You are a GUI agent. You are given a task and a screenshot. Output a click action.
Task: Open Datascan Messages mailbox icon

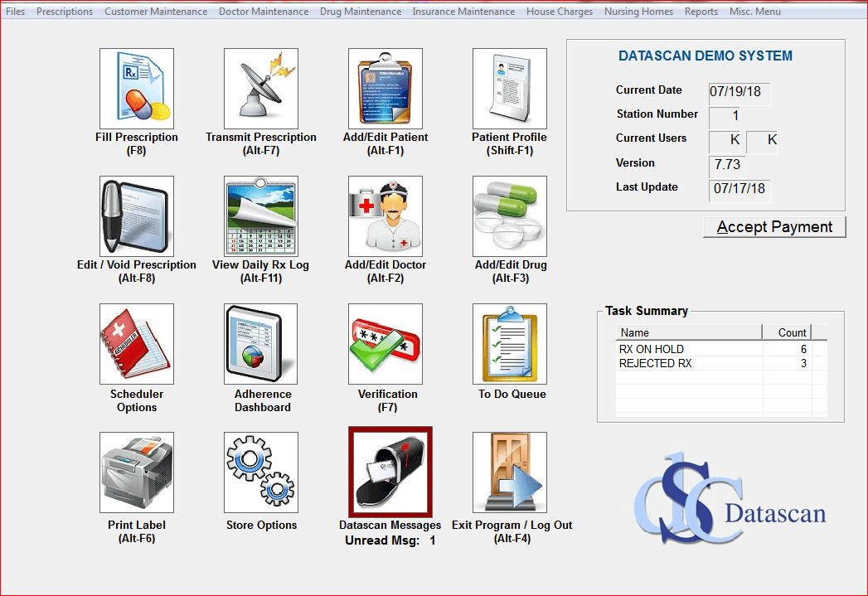[390, 472]
